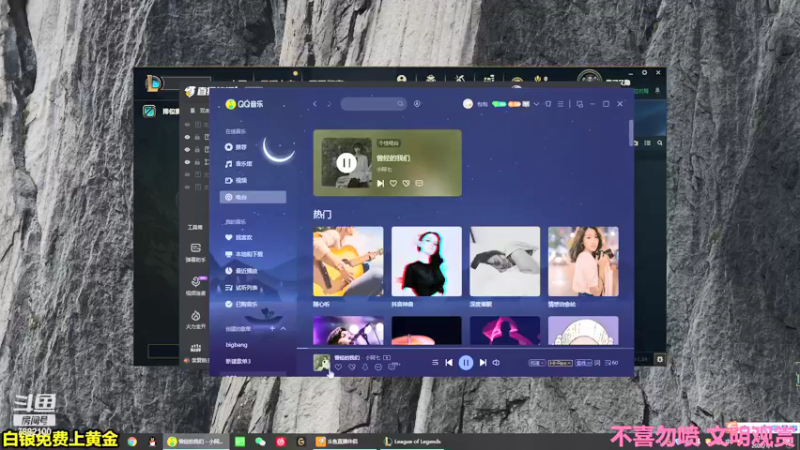This screenshot has width=800, height=450.
Task: Go forward with the right arrow in QQ音乐
Action: click(x=329, y=104)
